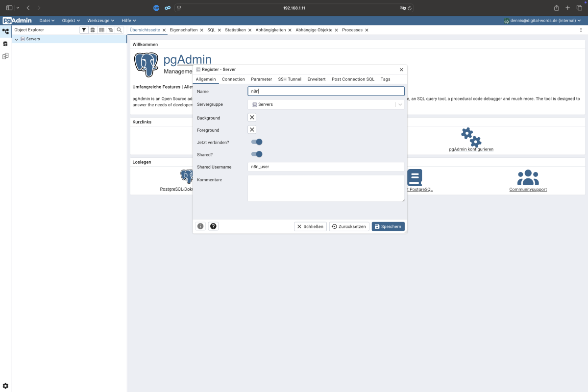Open the pgAdmin konfigurieren link

(x=471, y=149)
